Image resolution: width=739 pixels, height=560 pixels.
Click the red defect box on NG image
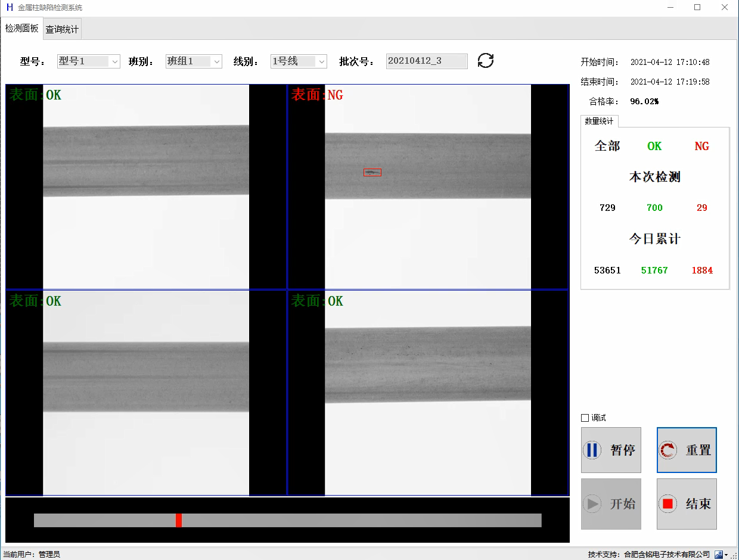tap(372, 172)
